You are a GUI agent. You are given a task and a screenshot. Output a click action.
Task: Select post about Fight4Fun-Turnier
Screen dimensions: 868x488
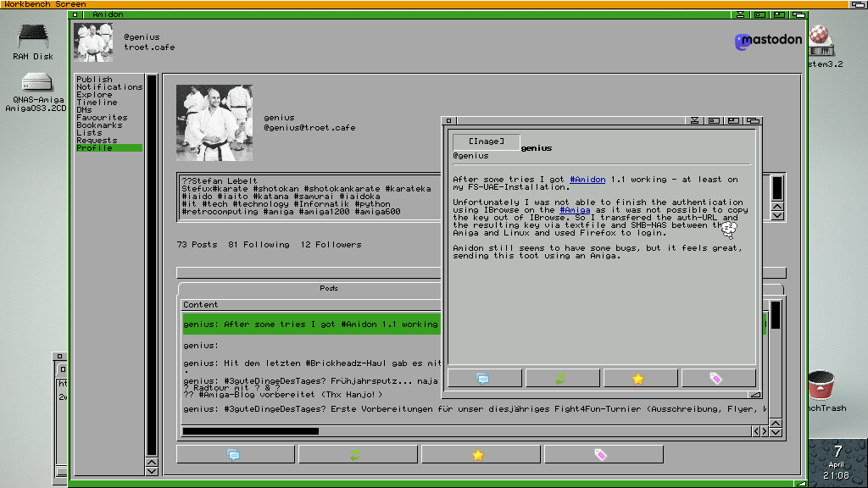click(x=475, y=409)
